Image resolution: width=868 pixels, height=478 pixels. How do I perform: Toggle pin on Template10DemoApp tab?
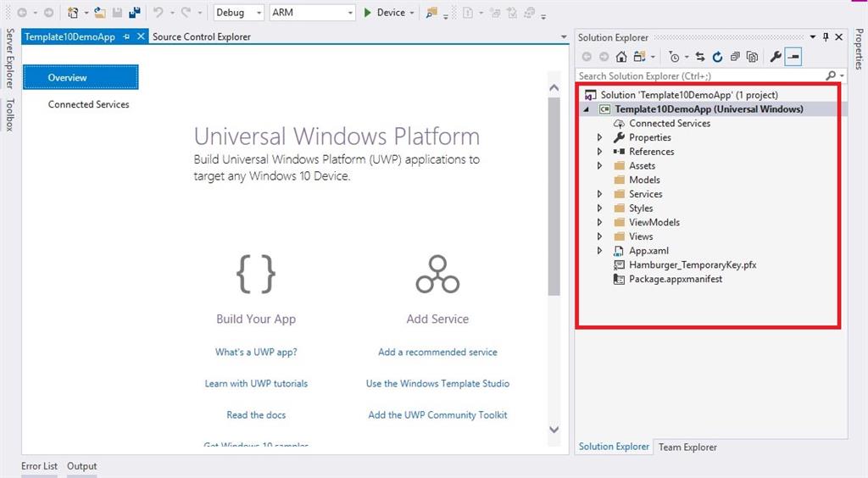click(126, 36)
